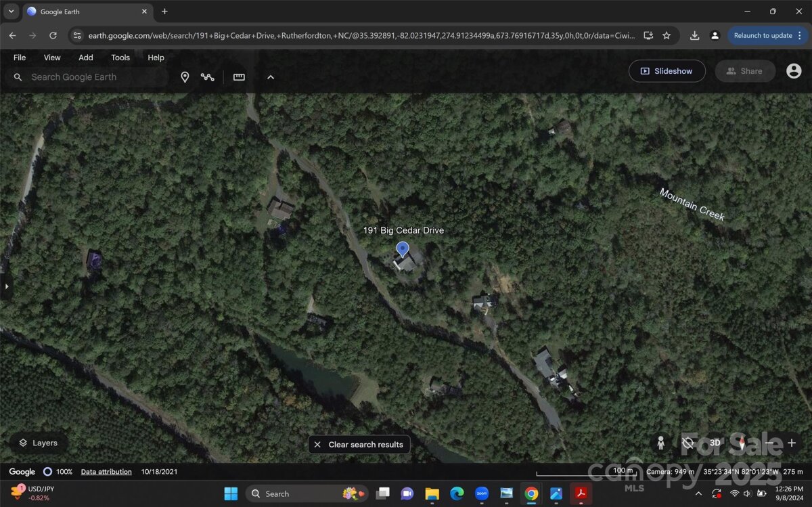Viewport: 812px width, 507px height.
Task: Close the Google Earth tab
Action: point(144,12)
